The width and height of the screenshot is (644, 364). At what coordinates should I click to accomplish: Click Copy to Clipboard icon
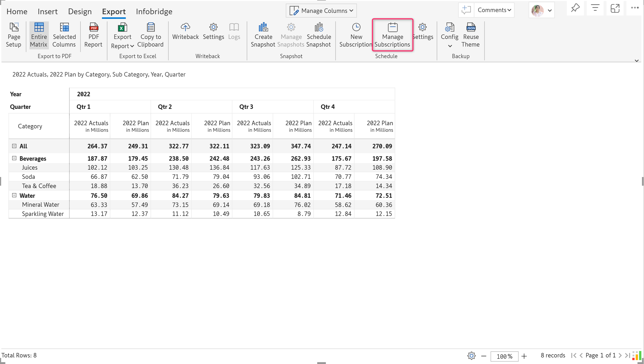pos(151,27)
